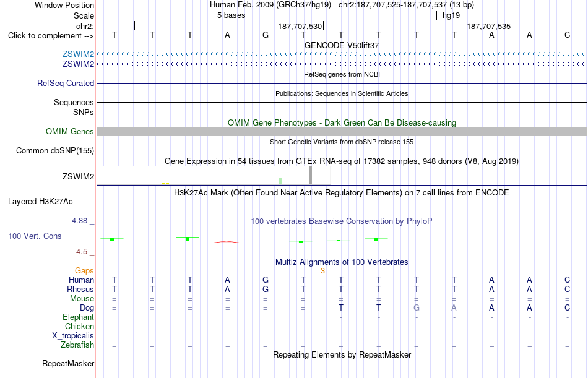The height and width of the screenshot is (378, 588).
Task: Click the dark blue ZSWIM2 gene label
Action: (78, 64)
